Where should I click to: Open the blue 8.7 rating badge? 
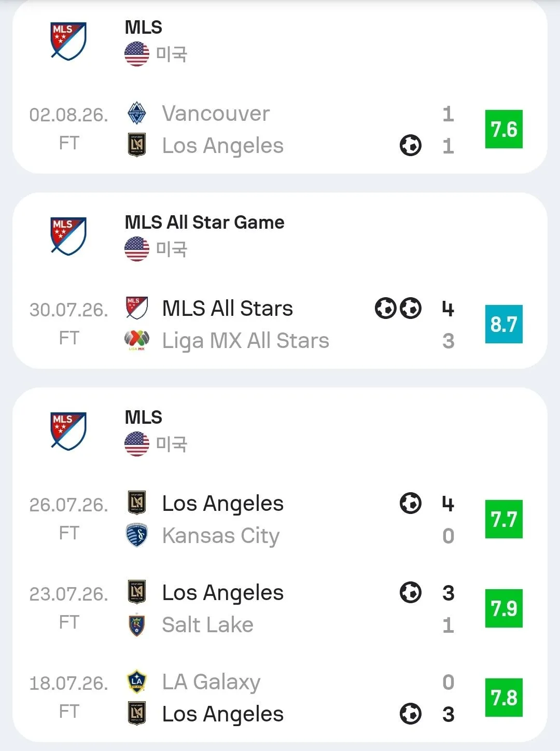pyautogui.click(x=504, y=324)
